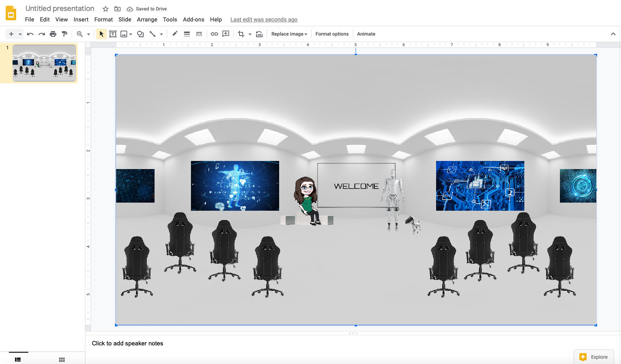621x364 pixels.
Task: Open the Arrange menu
Action: click(x=147, y=19)
